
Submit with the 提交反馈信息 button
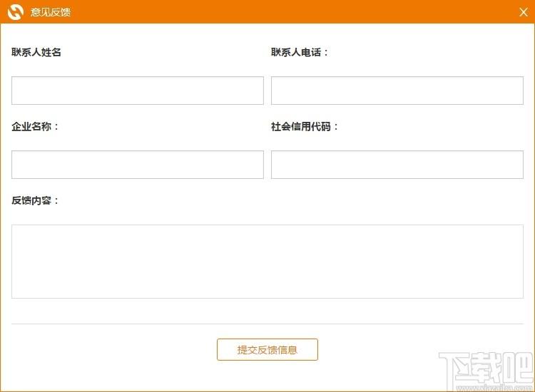point(267,349)
